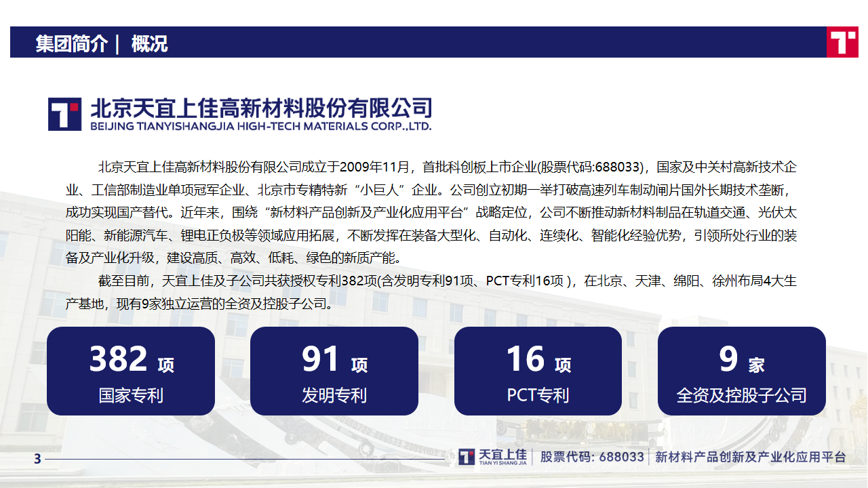
Task: Click footer slogan 新材料产品创新及产业化应用平台
Action: tap(751, 457)
